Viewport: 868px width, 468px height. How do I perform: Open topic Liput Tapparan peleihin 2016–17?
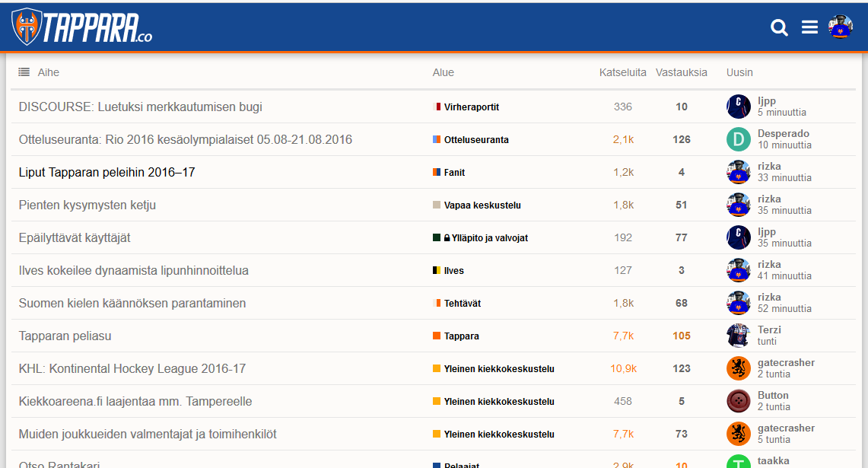pos(107,173)
